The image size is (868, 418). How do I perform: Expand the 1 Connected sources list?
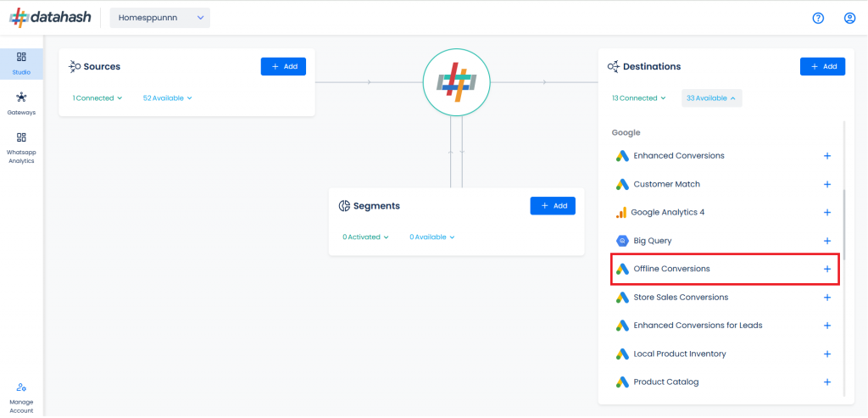point(97,98)
